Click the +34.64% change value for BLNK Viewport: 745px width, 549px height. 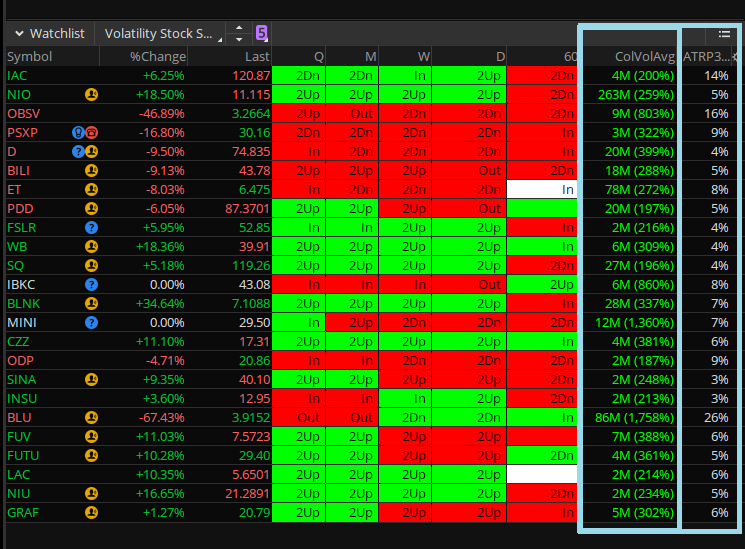[160, 304]
